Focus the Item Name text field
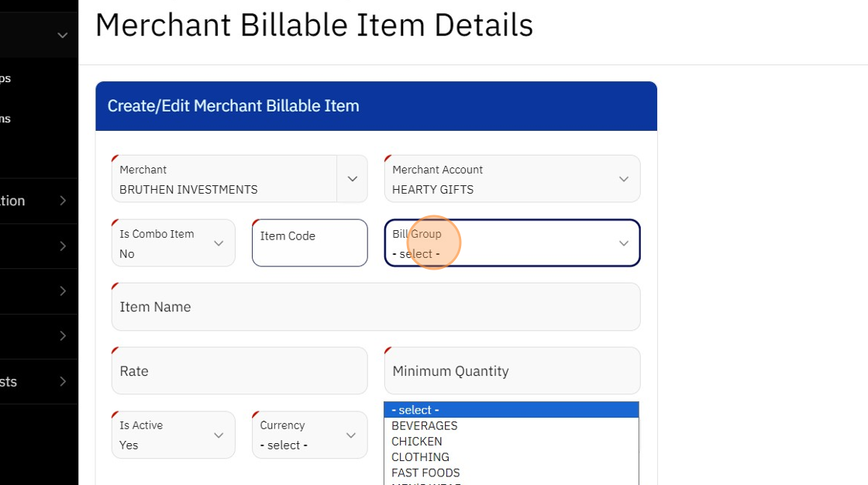Image resolution: width=868 pixels, height=485 pixels. [376, 307]
